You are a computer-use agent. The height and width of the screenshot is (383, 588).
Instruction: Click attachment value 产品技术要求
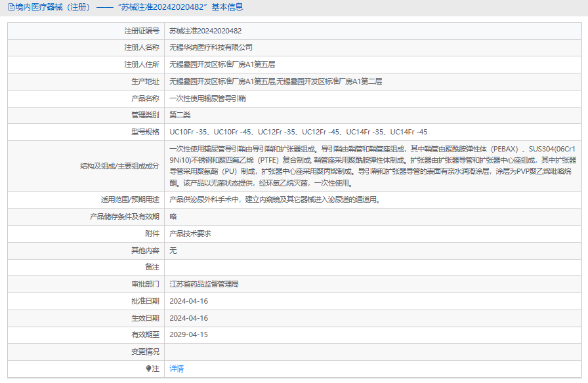(190, 233)
